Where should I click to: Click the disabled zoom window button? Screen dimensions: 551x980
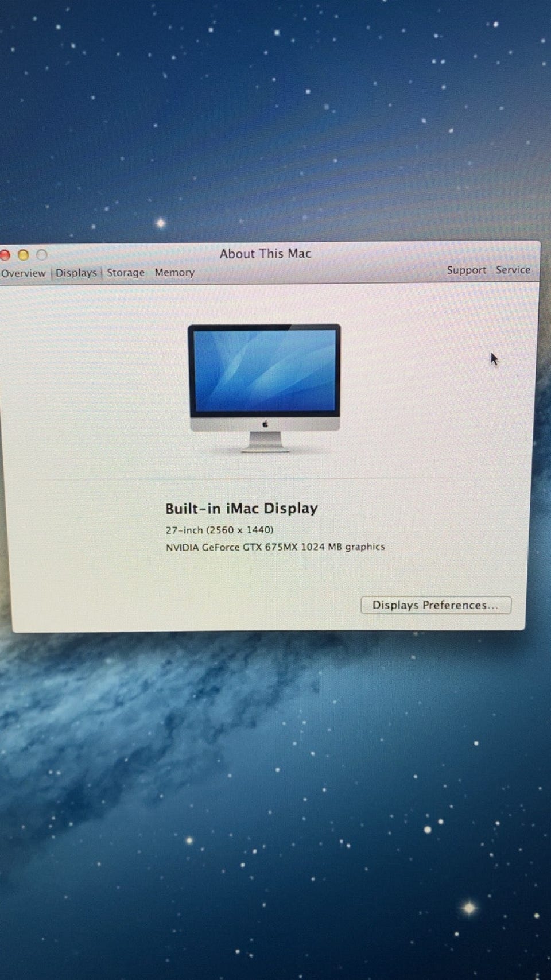click(42, 255)
